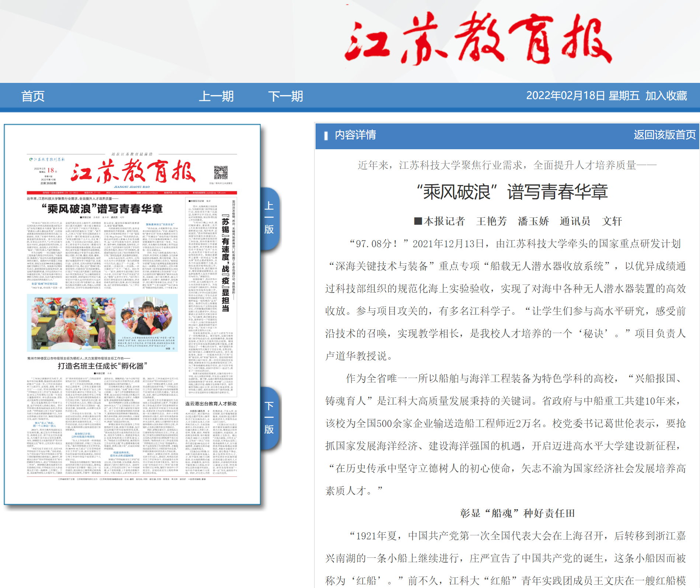This screenshot has width=700, height=588.
Task: Click the 江苏教育报刊总社 green logo on preview
Action: click(x=47, y=160)
